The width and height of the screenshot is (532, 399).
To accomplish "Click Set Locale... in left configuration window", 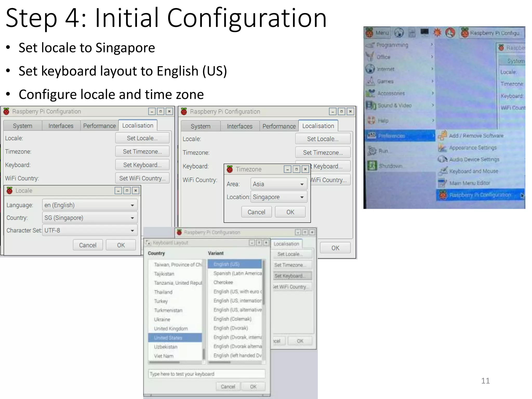I will 142,138.
